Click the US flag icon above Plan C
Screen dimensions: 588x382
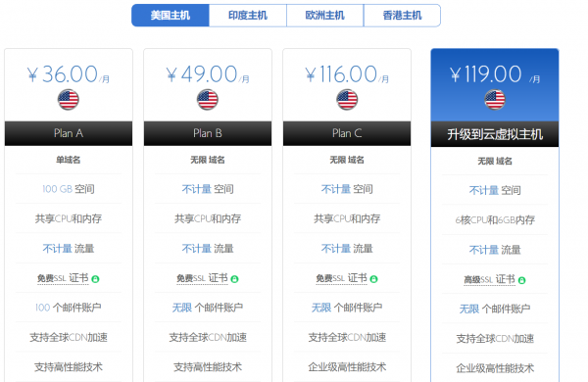click(x=347, y=100)
